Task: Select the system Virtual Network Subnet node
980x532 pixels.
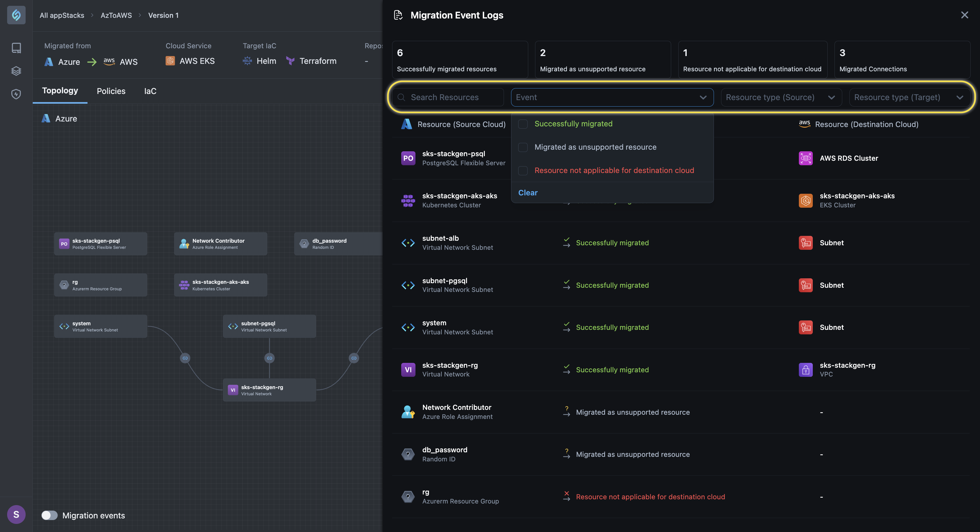Action: [x=100, y=326]
